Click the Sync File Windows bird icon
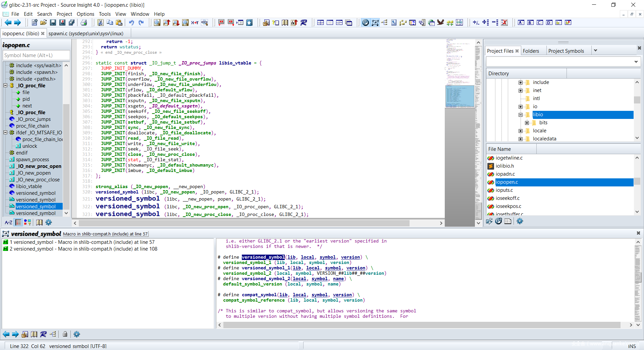The height and width of the screenshot is (350, 644). tap(441, 23)
